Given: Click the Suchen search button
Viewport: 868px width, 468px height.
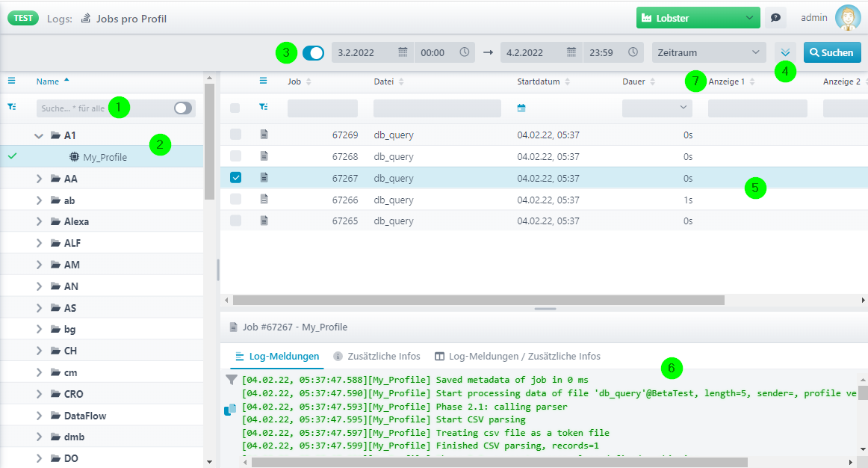Looking at the screenshot, I should pyautogui.click(x=832, y=52).
